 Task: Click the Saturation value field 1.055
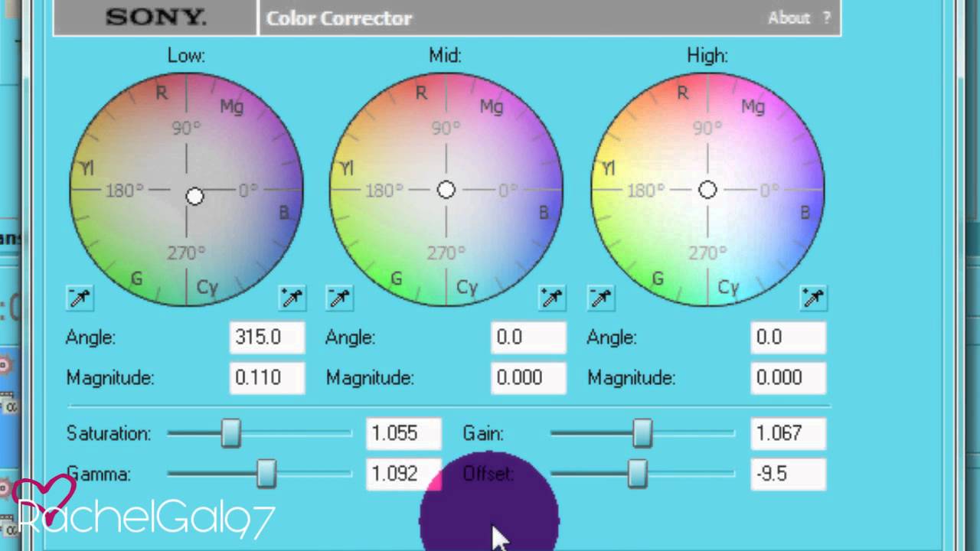403,433
